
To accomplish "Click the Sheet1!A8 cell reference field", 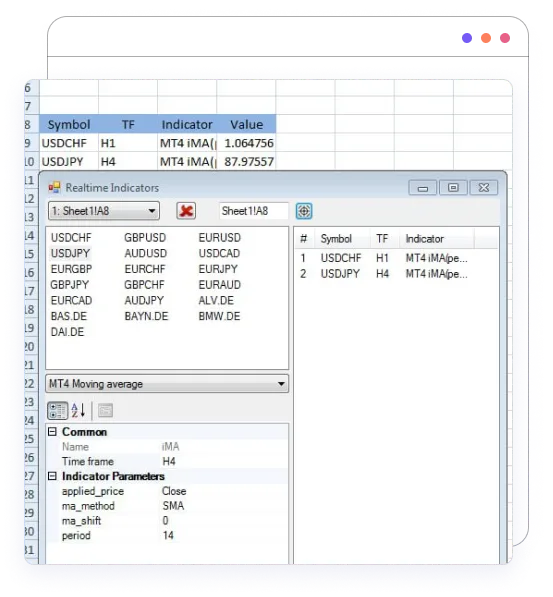I will pyautogui.click(x=254, y=211).
